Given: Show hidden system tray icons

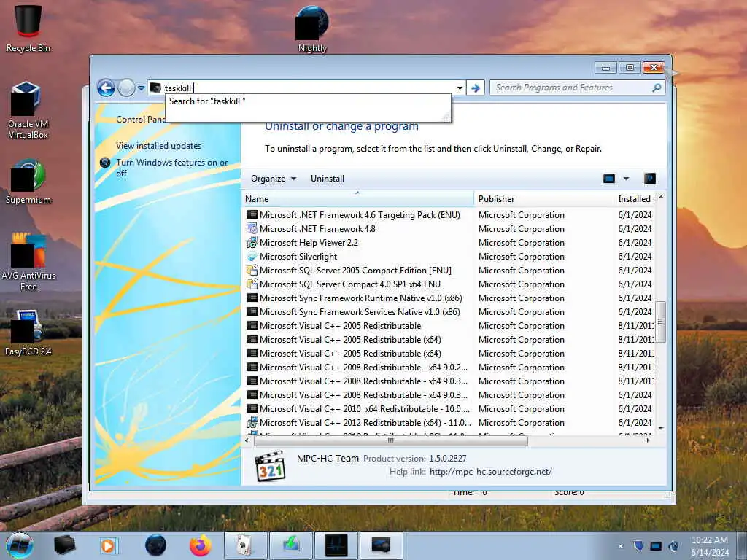Looking at the screenshot, I should [620, 546].
